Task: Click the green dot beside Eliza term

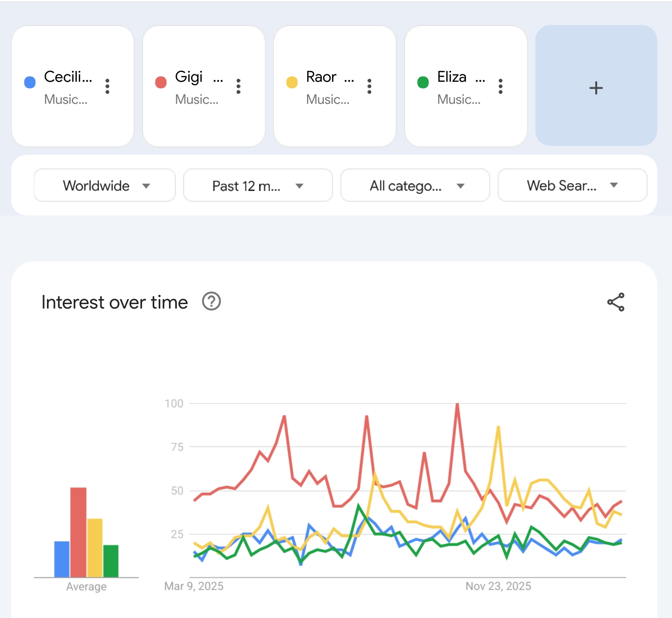Action: 423,82
